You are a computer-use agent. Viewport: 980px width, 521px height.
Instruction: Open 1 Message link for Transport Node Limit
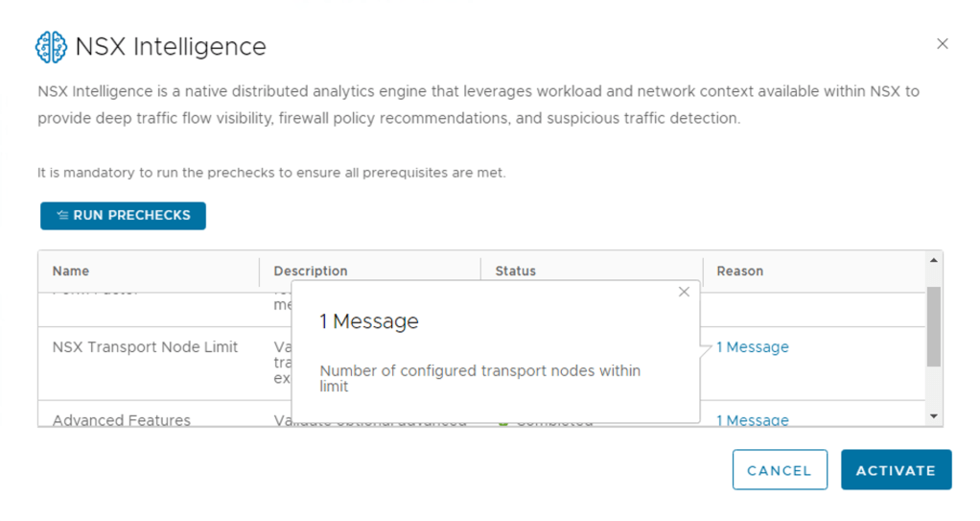pyautogui.click(x=753, y=347)
